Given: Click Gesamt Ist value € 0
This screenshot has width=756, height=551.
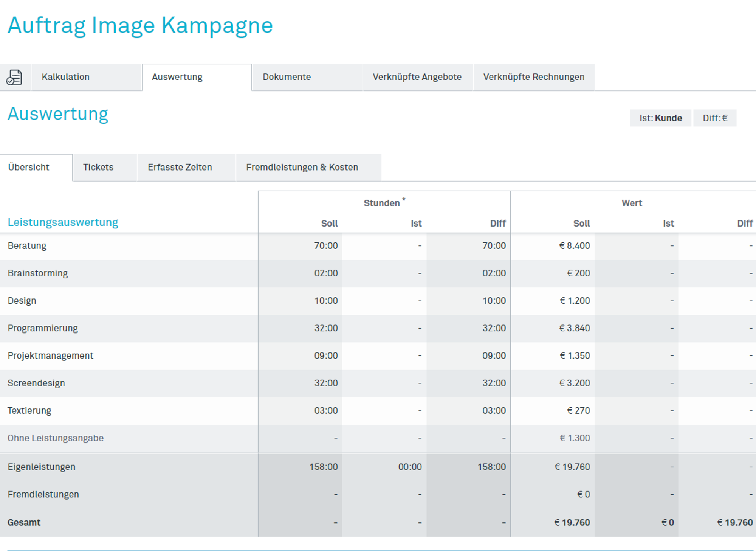Looking at the screenshot, I should pos(668,523).
